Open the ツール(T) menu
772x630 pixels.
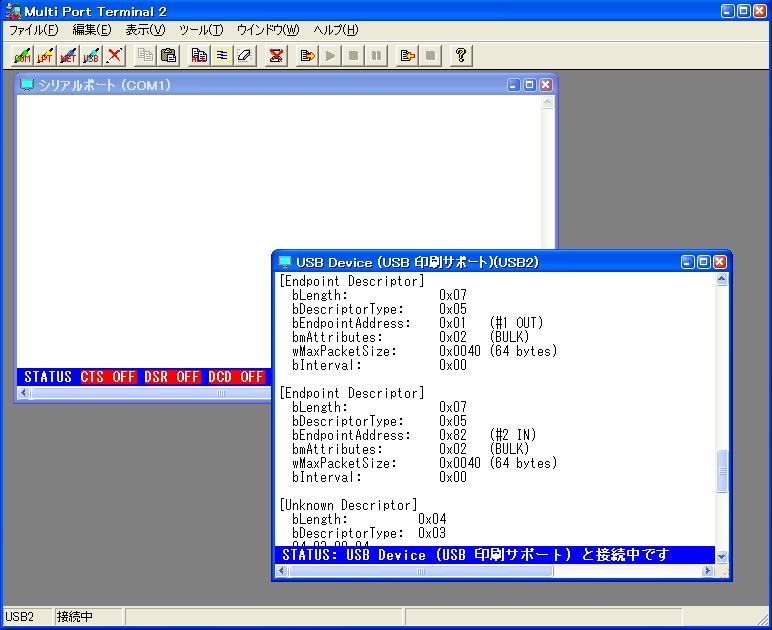pos(201,30)
